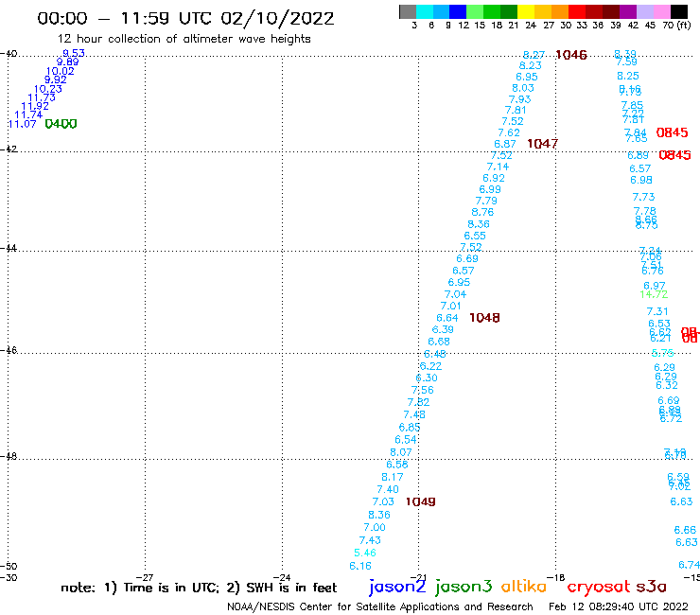The image size is (700, 615).
Task: Click the green 0400 time marker
Action: (61, 124)
